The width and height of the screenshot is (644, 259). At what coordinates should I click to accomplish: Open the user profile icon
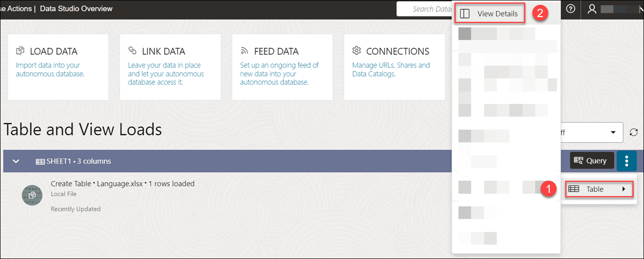592,9
